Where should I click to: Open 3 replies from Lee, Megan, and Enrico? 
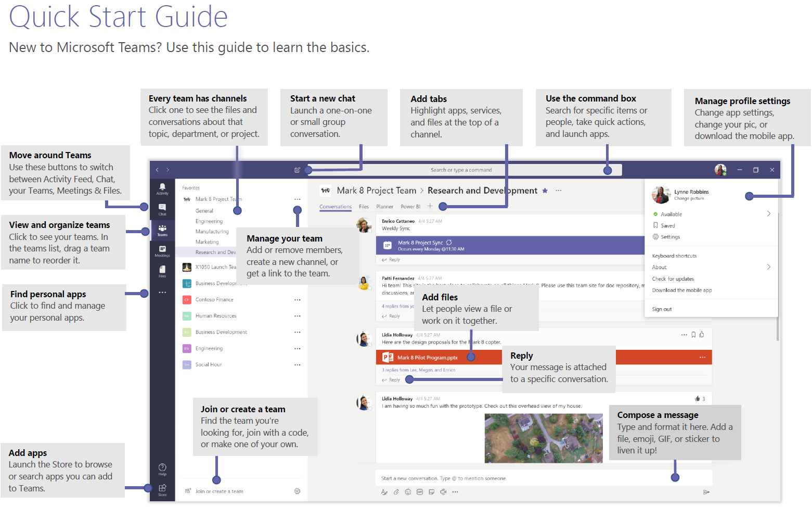pos(418,370)
